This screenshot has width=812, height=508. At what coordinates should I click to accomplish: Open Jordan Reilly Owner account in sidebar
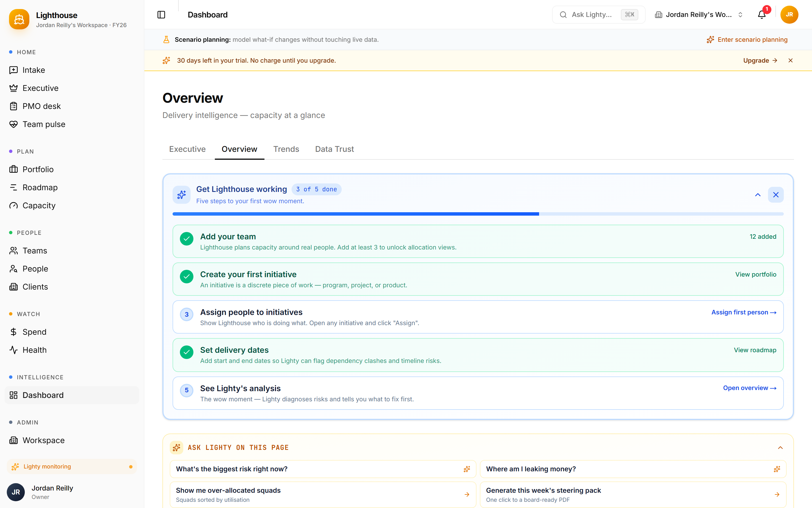[x=72, y=492]
